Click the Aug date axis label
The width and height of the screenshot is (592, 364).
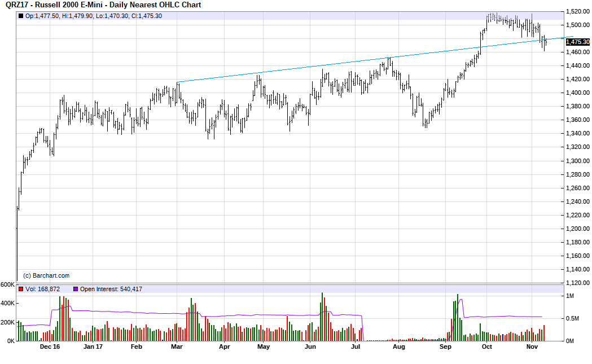coord(398,347)
